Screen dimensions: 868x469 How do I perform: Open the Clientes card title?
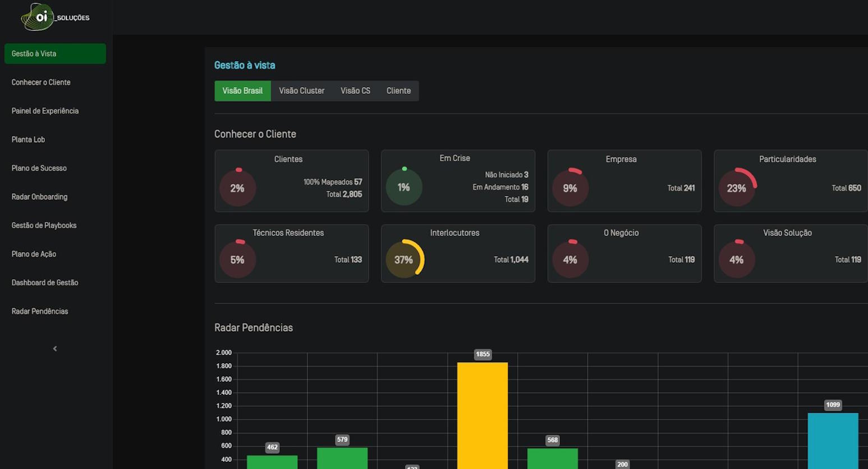coord(288,160)
